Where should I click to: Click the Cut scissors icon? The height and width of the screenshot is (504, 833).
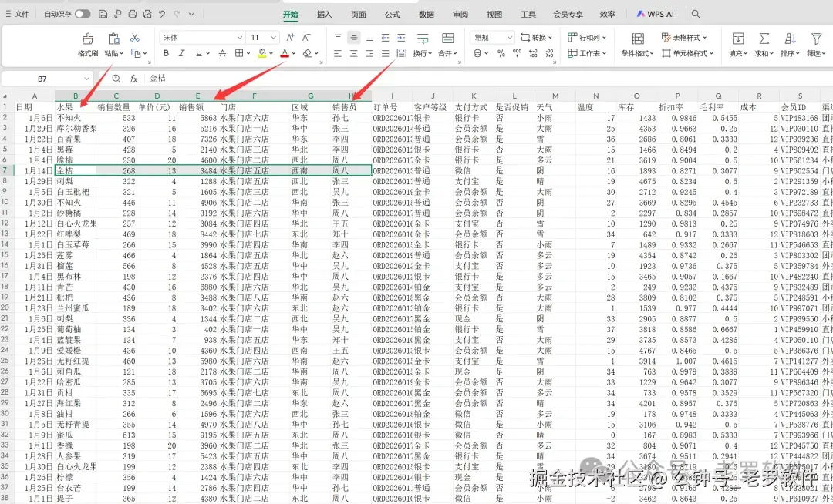click(x=135, y=38)
